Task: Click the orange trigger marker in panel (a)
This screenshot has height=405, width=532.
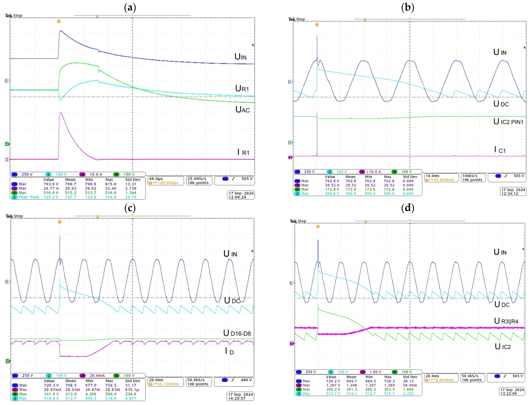Action: click(59, 22)
